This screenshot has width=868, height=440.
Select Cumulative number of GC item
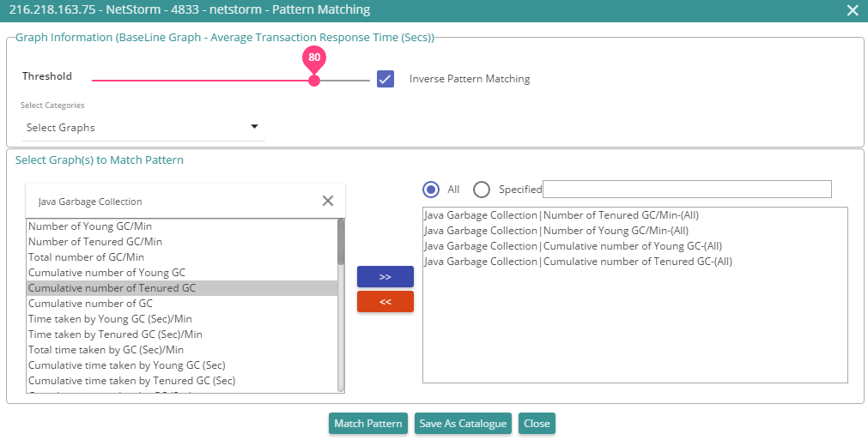[x=182, y=304]
